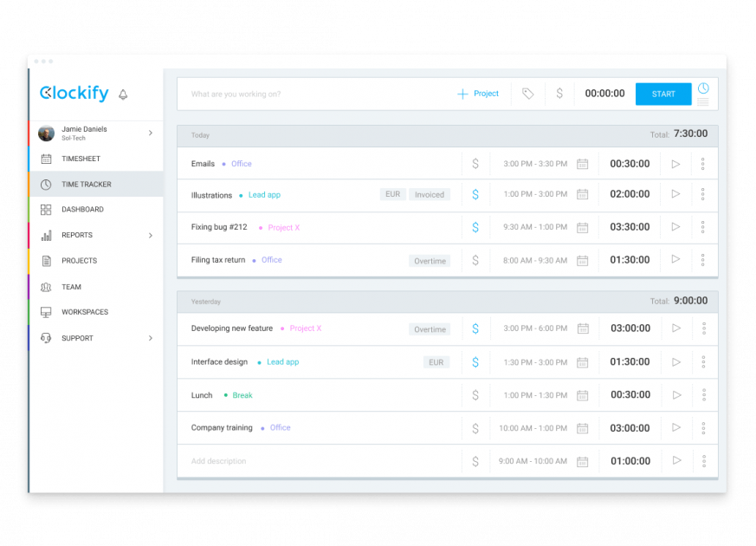Expand the Support submenu chevron

tap(151, 338)
